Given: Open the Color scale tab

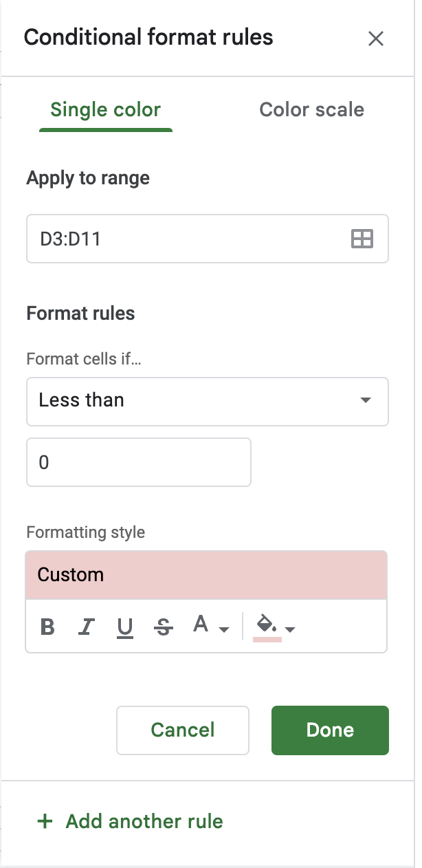Looking at the screenshot, I should pos(311,110).
